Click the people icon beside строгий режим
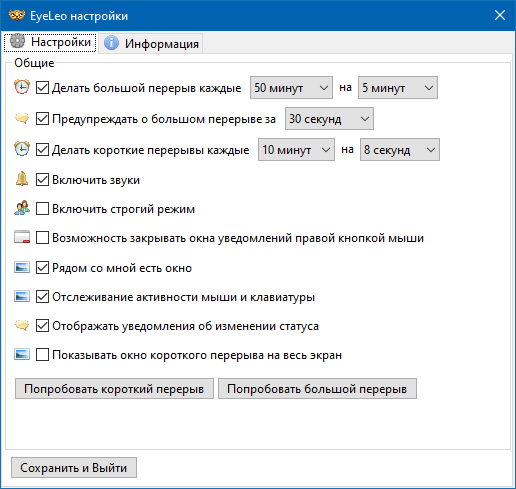Image resolution: width=516 pixels, height=489 pixels. [x=22, y=208]
